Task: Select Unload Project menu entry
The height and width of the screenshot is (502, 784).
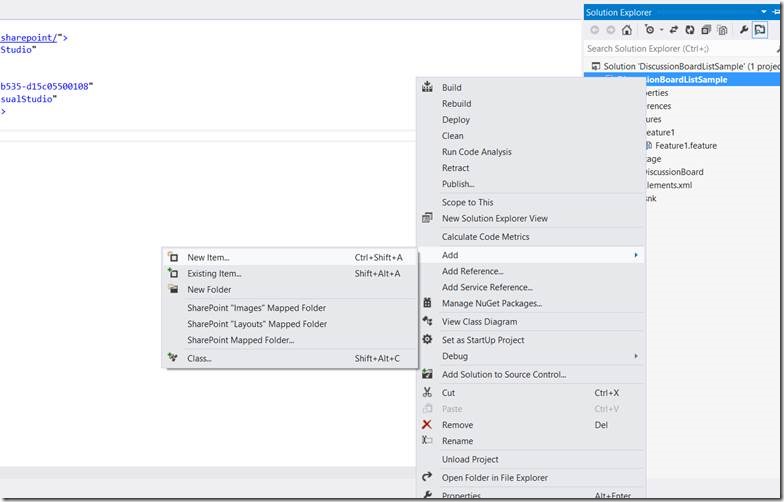Action: [470, 459]
